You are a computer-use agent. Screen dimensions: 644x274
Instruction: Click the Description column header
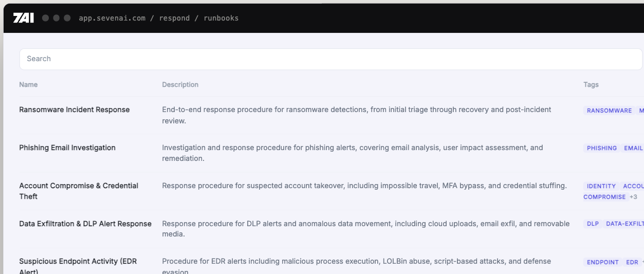[x=180, y=84]
